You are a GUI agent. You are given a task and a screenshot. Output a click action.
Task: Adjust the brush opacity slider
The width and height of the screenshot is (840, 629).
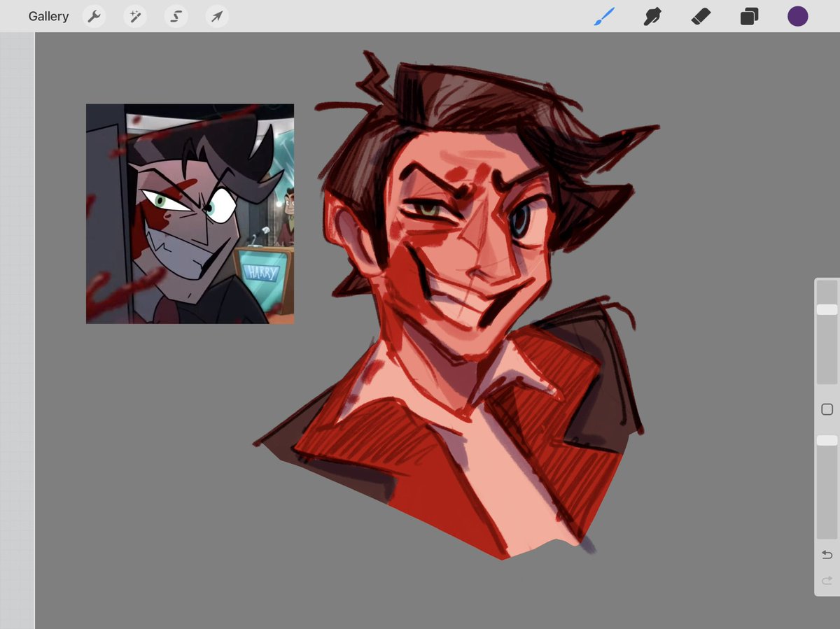point(827,486)
